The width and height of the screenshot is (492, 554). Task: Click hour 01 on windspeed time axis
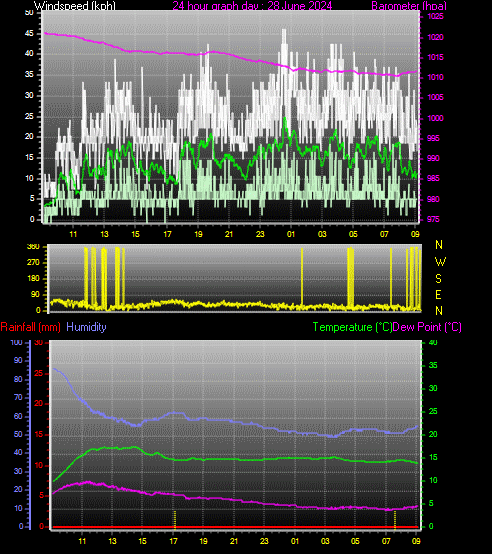tap(291, 234)
